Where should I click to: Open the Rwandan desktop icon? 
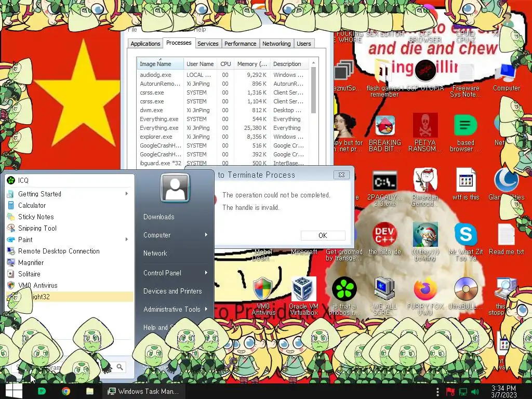[x=425, y=187]
